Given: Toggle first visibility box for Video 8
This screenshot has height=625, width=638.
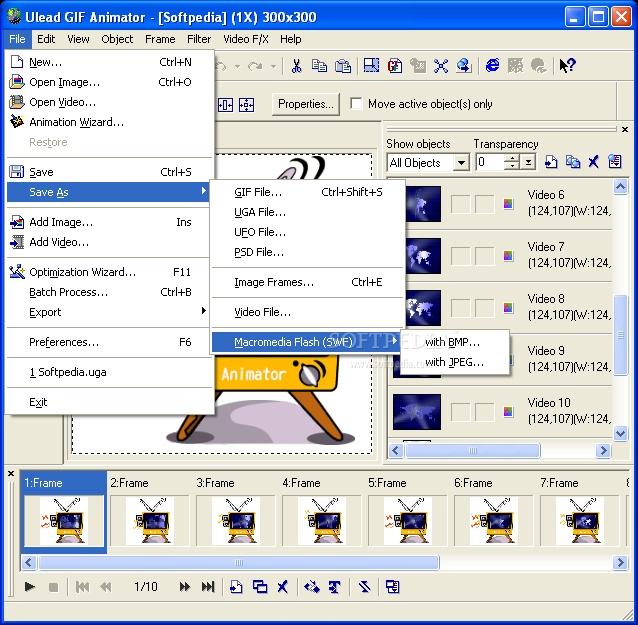Looking at the screenshot, I should click(x=460, y=308).
